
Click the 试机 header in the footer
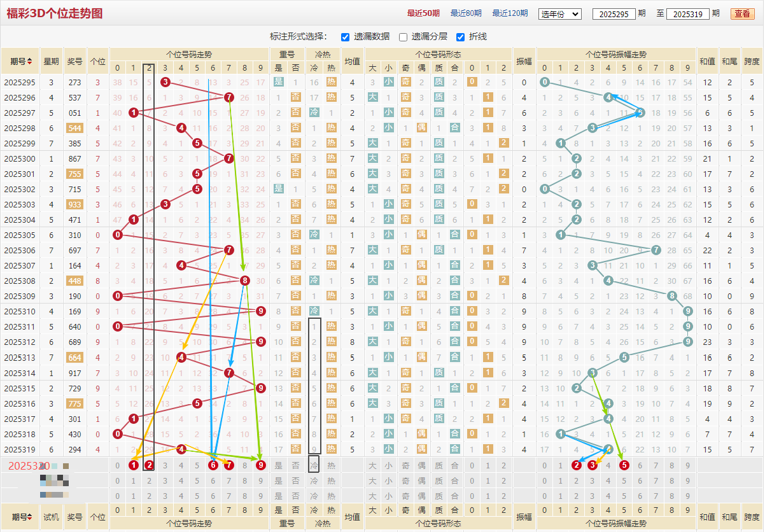[x=51, y=517]
